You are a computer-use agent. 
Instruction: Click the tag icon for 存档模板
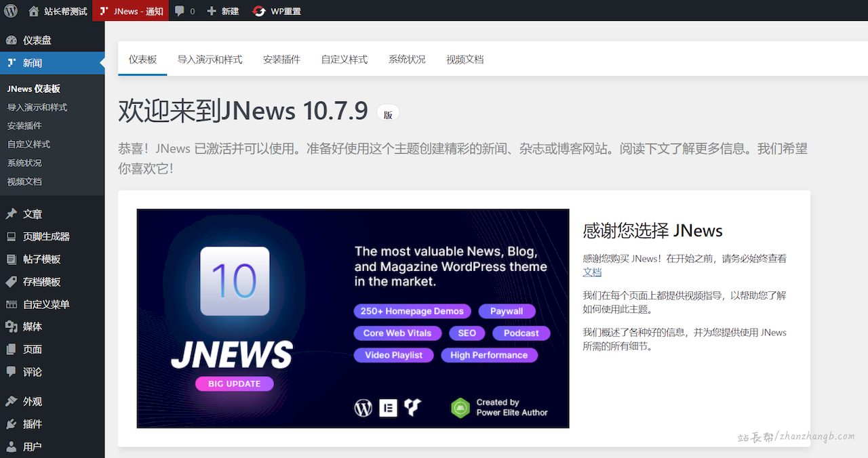coord(12,281)
